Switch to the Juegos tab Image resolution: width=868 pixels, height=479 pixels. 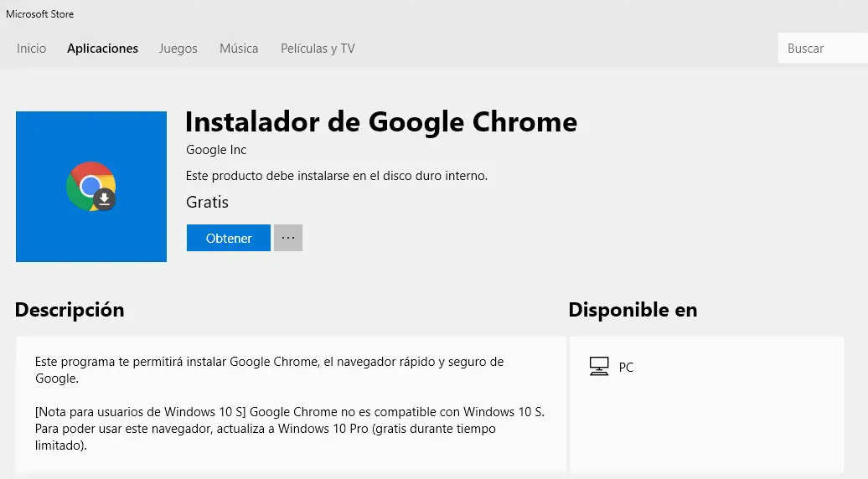pyautogui.click(x=178, y=49)
